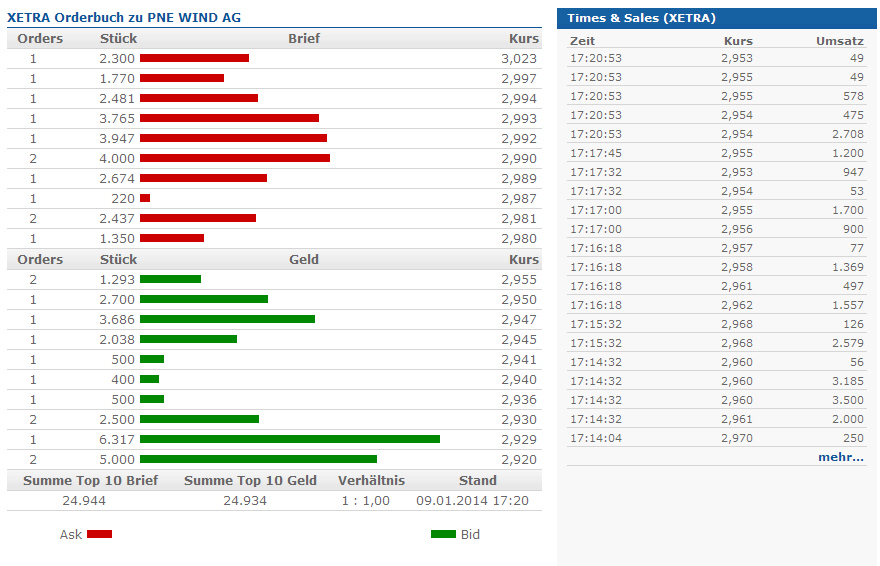
Task: Click the Geld sum value 24.934
Action: pyautogui.click(x=245, y=500)
